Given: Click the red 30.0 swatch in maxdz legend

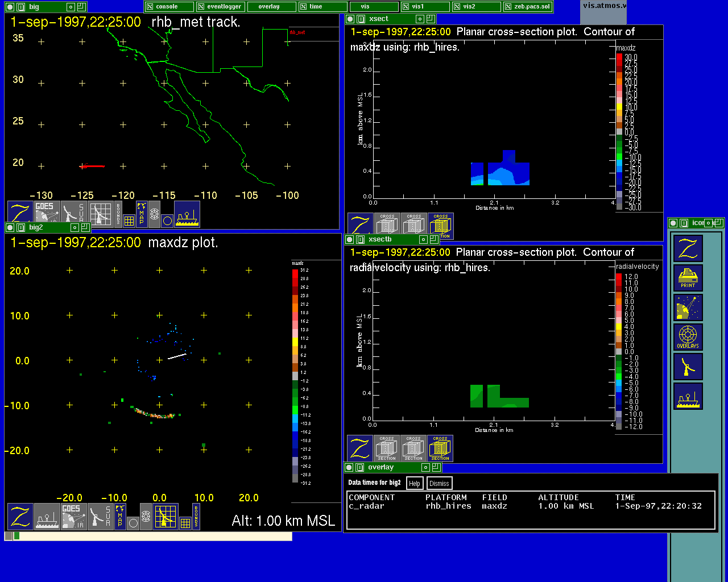Looking at the screenshot, I should point(619,57).
